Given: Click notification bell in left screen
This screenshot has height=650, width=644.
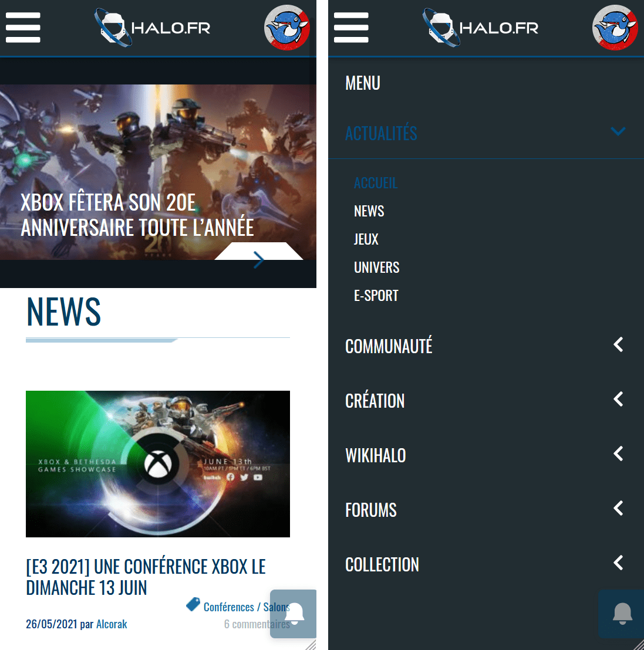Looking at the screenshot, I should (294, 614).
